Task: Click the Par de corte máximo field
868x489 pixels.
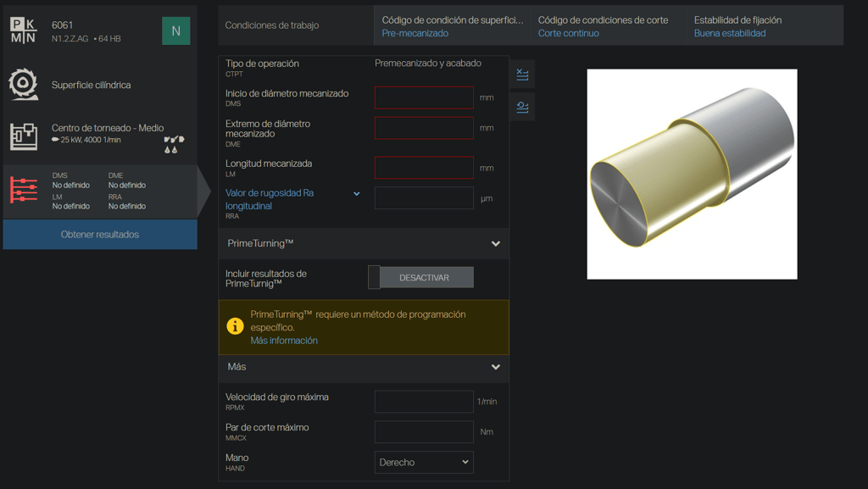Action: coord(424,432)
